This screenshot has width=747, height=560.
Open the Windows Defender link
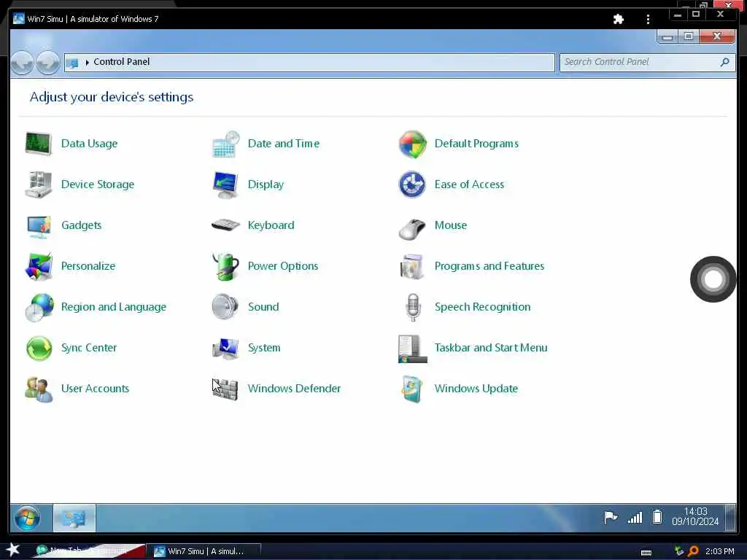point(295,389)
